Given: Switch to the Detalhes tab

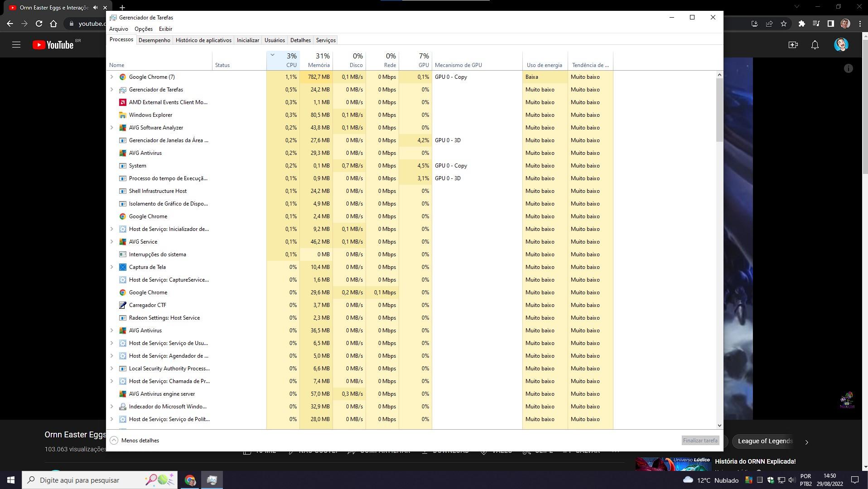Looking at the screenshot, I should 300,40.
